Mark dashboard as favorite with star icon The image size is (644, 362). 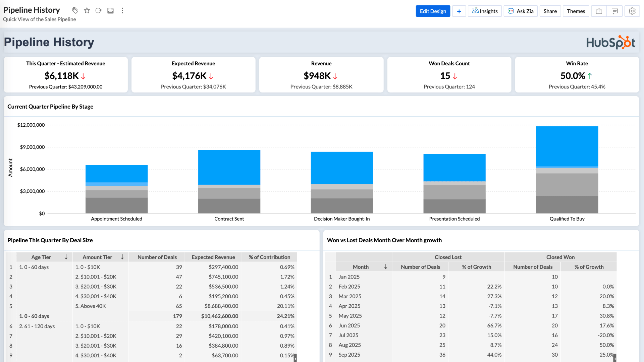(x=87, y=11)
